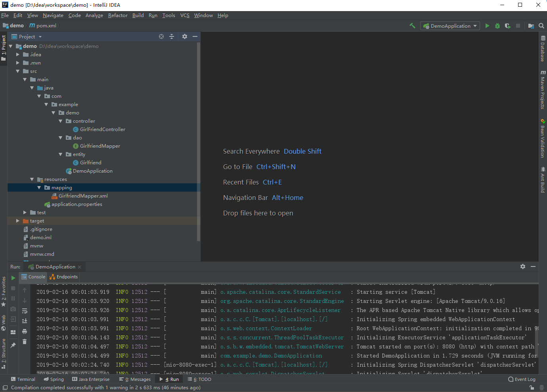Clear all console output with trash icon

(25, 342)
